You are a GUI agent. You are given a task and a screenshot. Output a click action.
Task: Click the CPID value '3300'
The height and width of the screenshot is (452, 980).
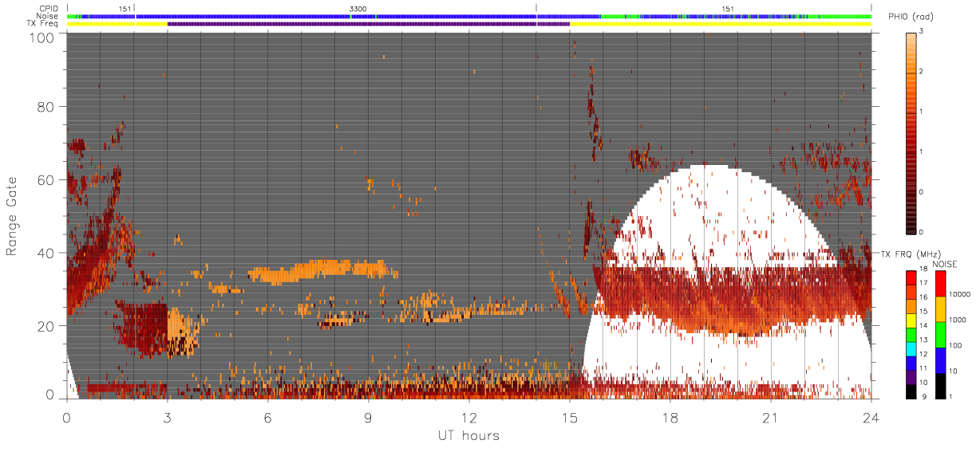point(359,9)
